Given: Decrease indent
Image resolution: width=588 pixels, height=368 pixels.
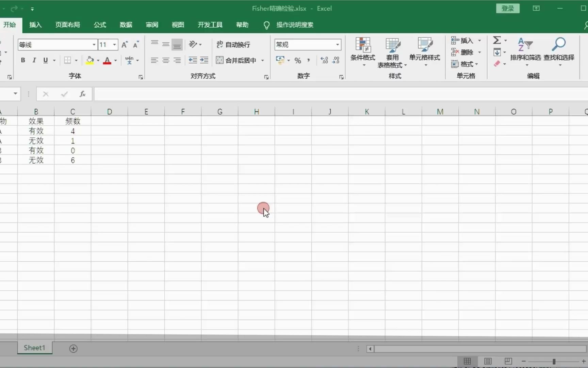Looking at the screenshot, I should point(193,60).
